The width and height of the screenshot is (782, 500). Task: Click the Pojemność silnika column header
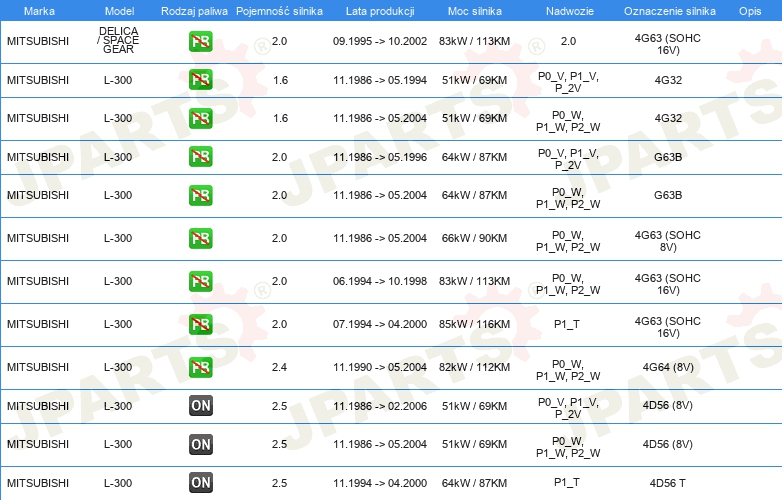point(279,11)
